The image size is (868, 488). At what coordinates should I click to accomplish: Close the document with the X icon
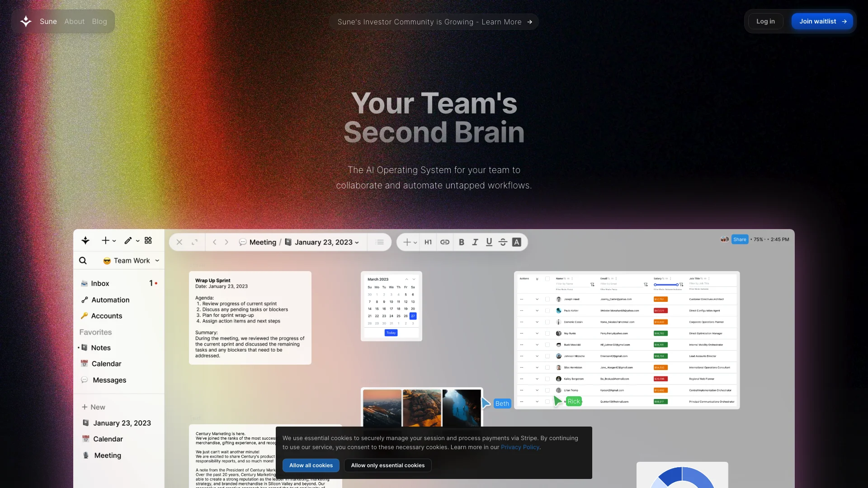[179, 242]
